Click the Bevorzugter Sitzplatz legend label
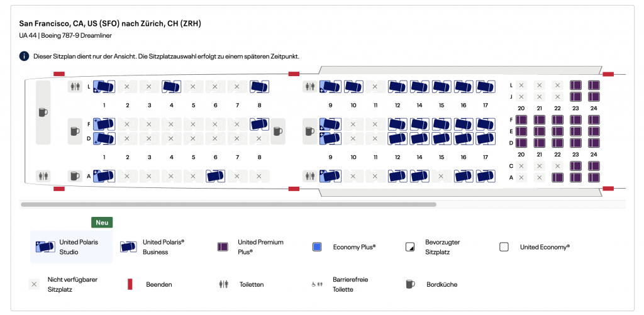 pos(442,247)
